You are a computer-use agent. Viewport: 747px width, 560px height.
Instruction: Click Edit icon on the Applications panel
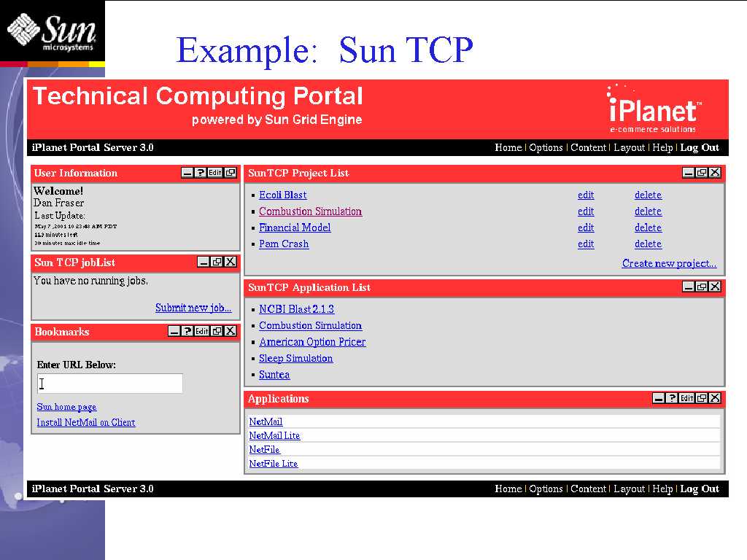(x=686, y=398)
